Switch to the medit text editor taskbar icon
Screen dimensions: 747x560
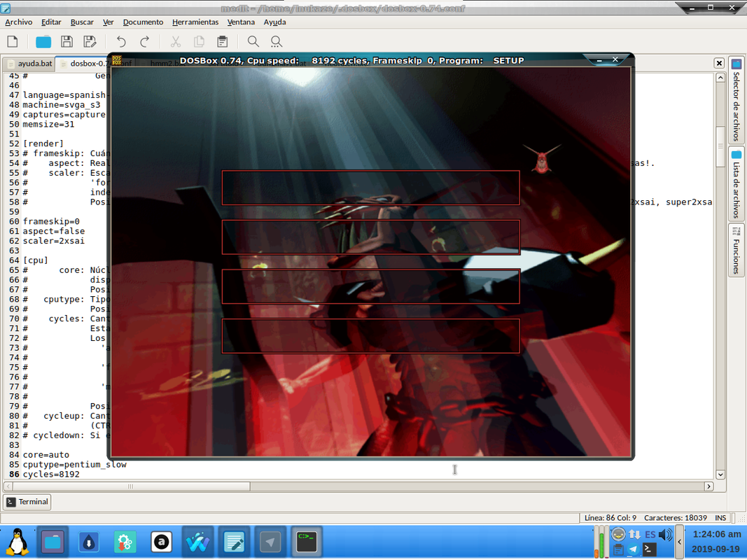point(234,542)
